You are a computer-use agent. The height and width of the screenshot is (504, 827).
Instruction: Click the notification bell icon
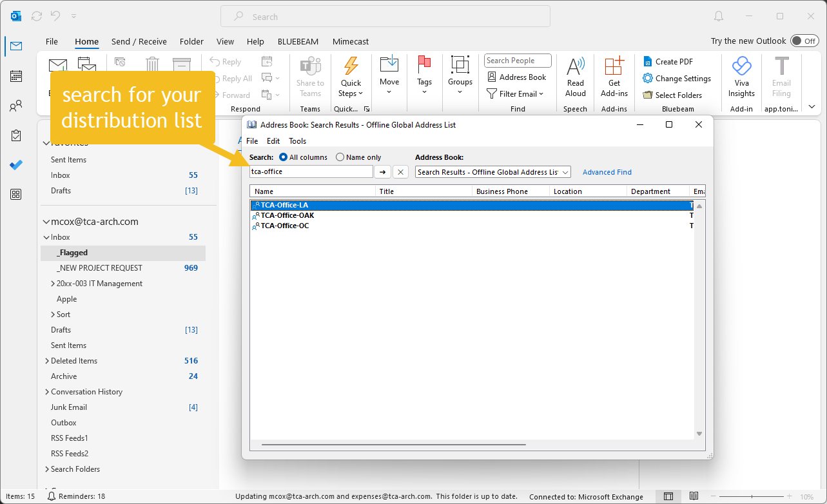(719, 16)
